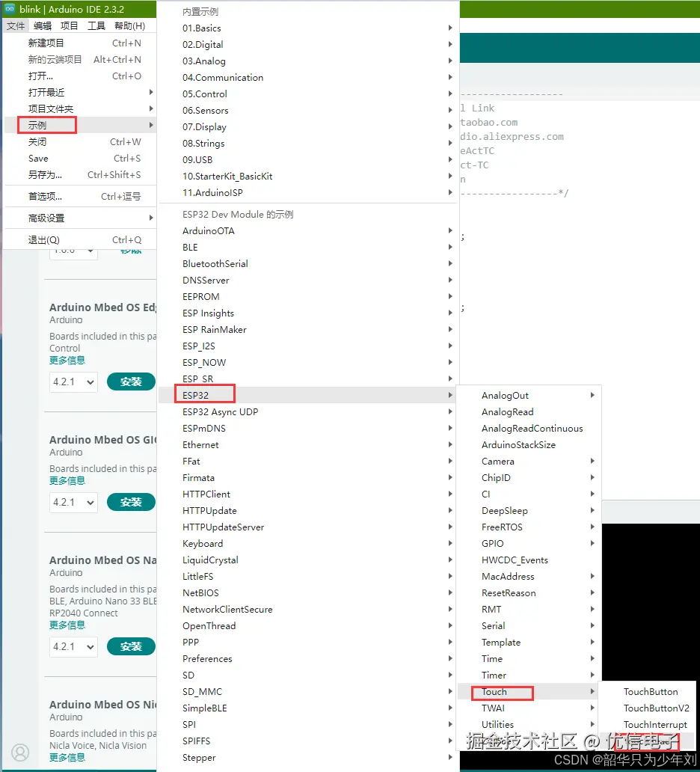Open the 示例 examples submenu
Image resolution: width=700 pixels, height=772 pixels.
pos(80,125)
